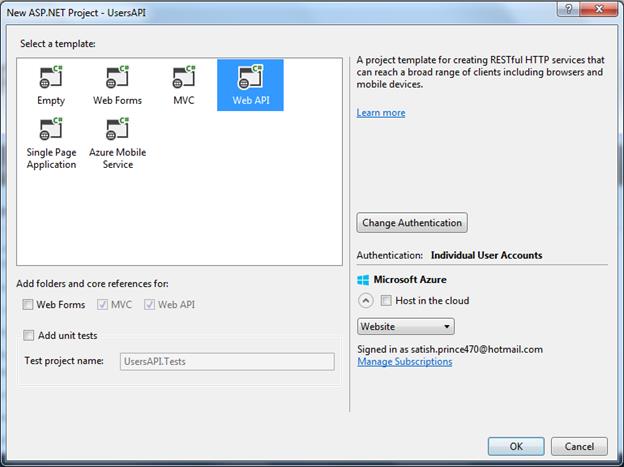
Task: Close the New ASP.NET Project dialog
Action: click(x=599, y=9)
